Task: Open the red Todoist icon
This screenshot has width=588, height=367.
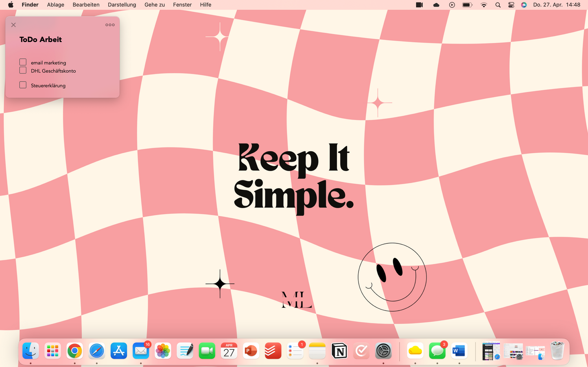Action: pyautogui.click(x=273, y=351)
